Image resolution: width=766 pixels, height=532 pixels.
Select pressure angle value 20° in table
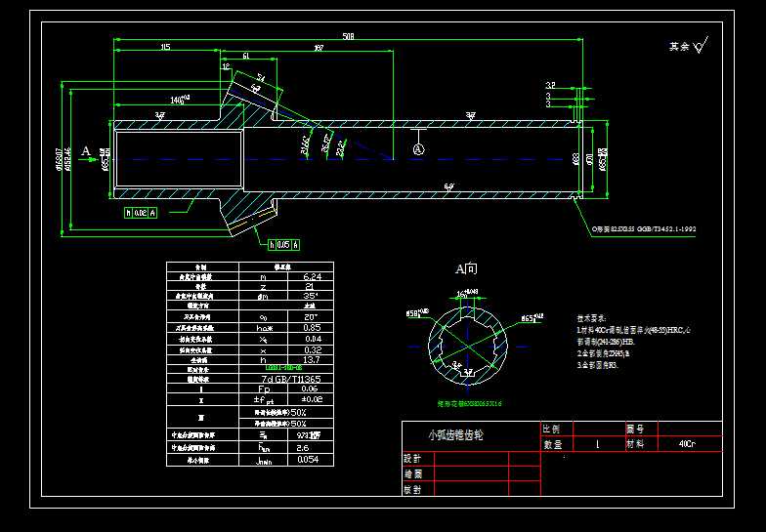coord(311,316)
